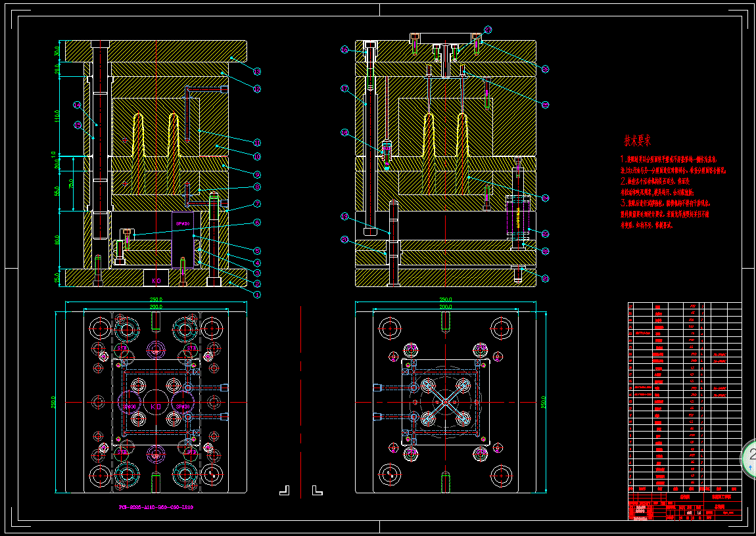Click part balloon number 13

click(x=257, y=72)
